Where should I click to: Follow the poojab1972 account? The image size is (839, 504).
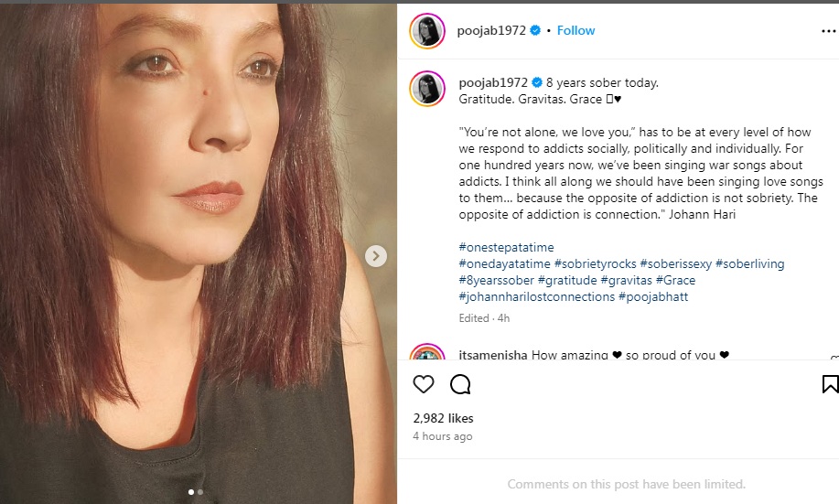[x=576, y=30]
